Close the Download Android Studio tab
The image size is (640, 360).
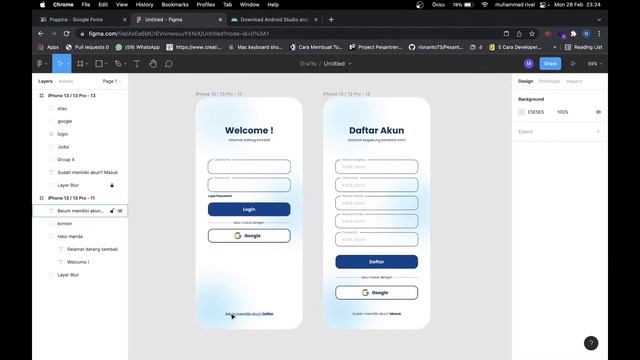pos(316,20)
